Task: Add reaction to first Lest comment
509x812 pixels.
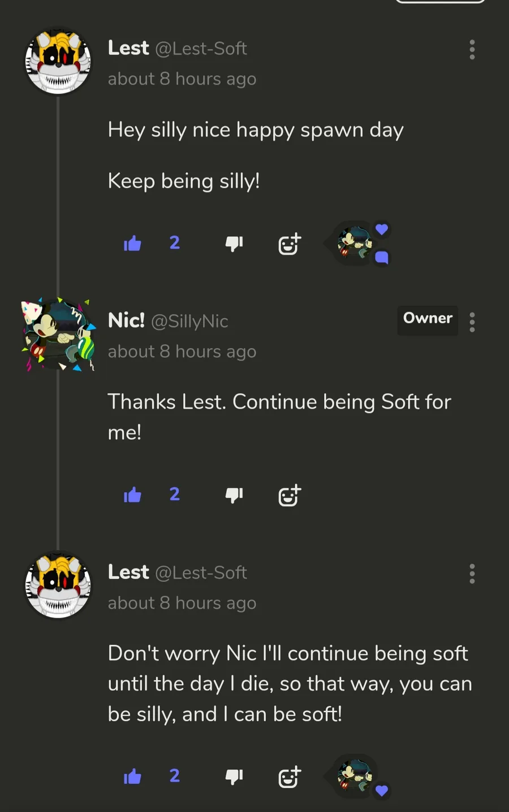Action: click(289, 244)
